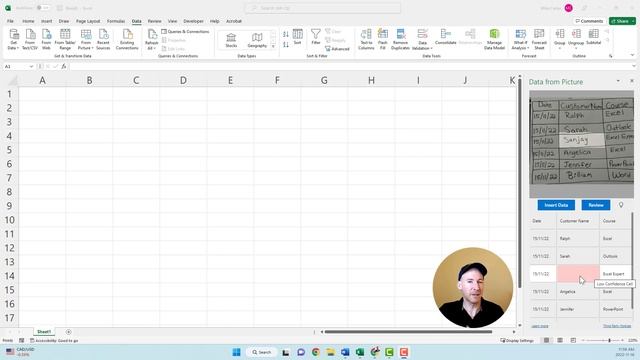The width and height of the screenshot is (640, 360).
Task: Click the Review button
Action: pos(596,205)
